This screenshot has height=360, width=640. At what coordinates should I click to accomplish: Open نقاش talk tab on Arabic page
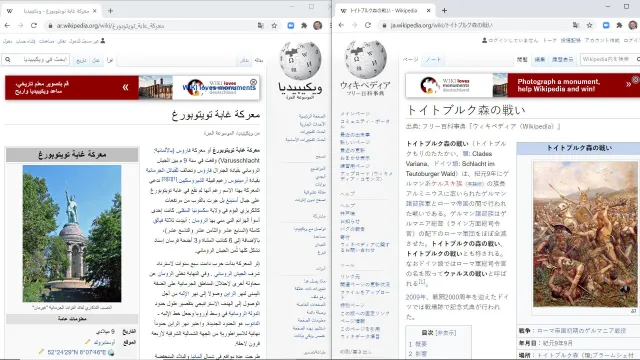coord(244,60)
